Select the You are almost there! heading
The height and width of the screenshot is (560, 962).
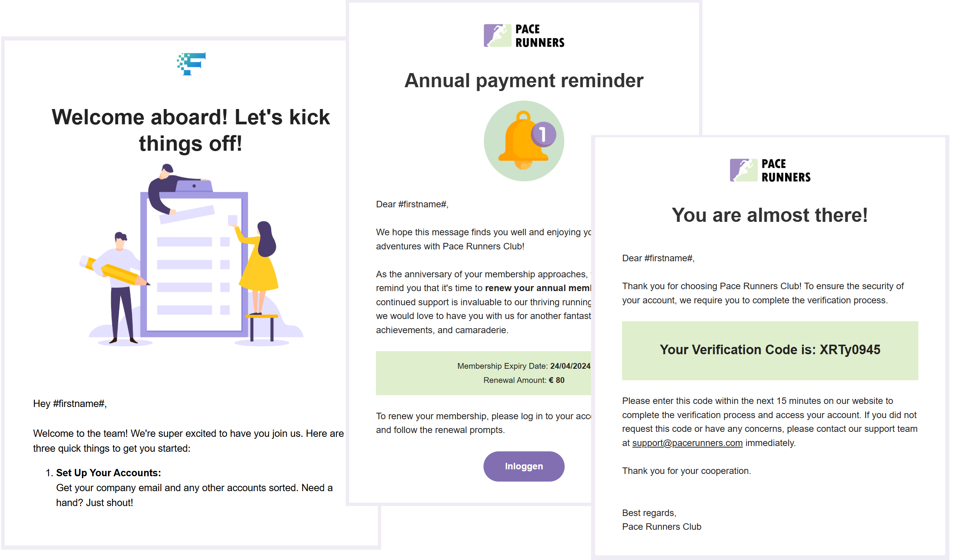(x=770, y=215)
